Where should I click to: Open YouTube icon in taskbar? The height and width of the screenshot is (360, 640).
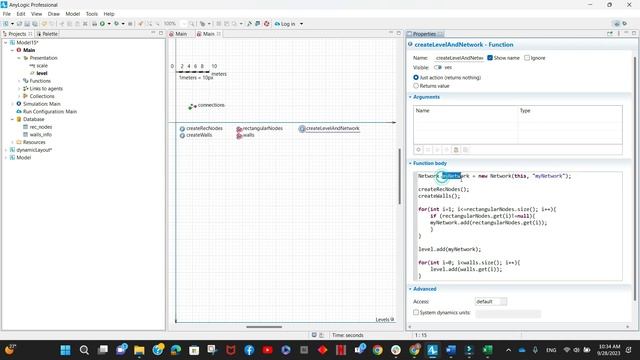coord(267,350)
